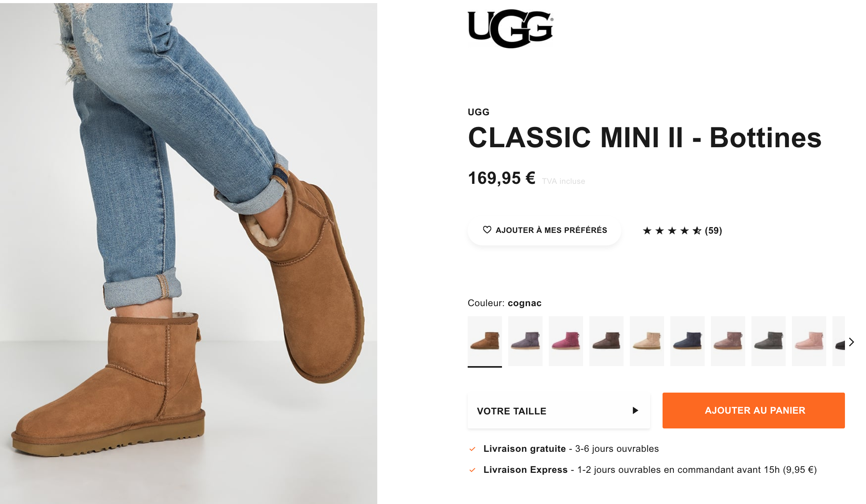The height and width of the screenshot is (504, 866).
Task: Open the main product photo of boots
Action: coord(189,253)
